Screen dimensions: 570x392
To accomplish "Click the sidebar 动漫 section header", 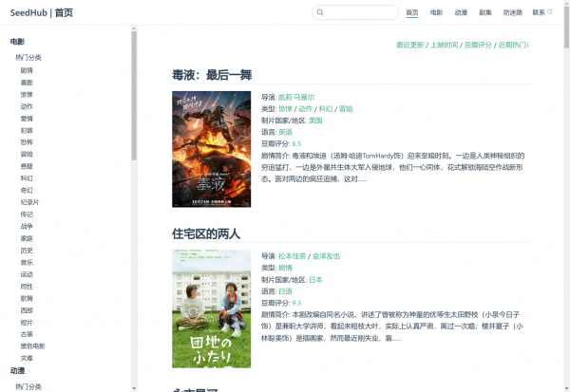I will tap(17, 370).
